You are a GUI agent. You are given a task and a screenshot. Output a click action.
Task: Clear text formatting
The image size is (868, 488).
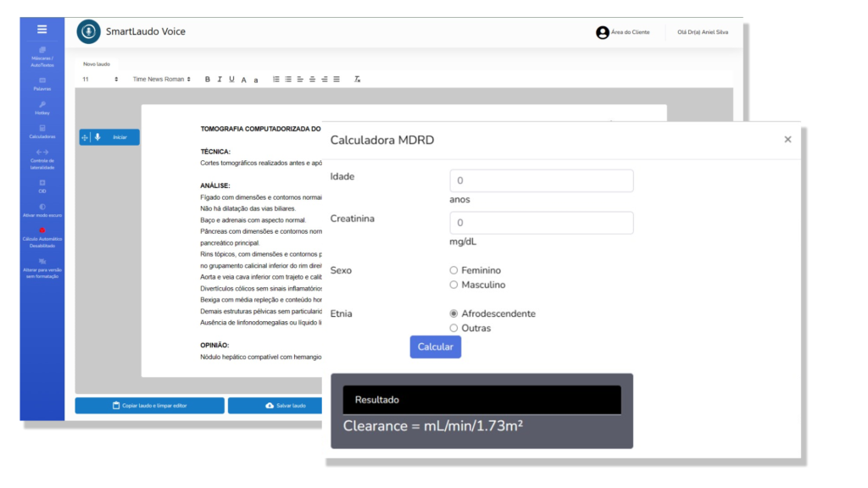[x=358, y=80]
